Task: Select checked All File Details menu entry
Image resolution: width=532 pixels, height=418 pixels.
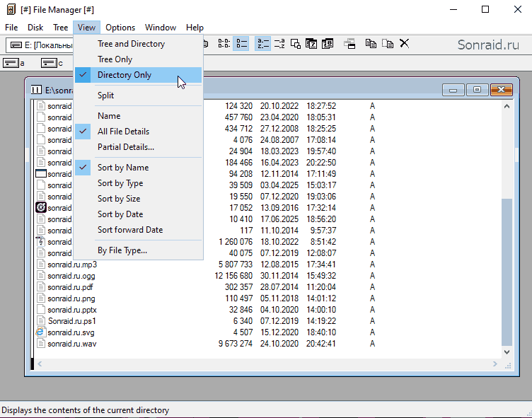Action: click(139, 132)
